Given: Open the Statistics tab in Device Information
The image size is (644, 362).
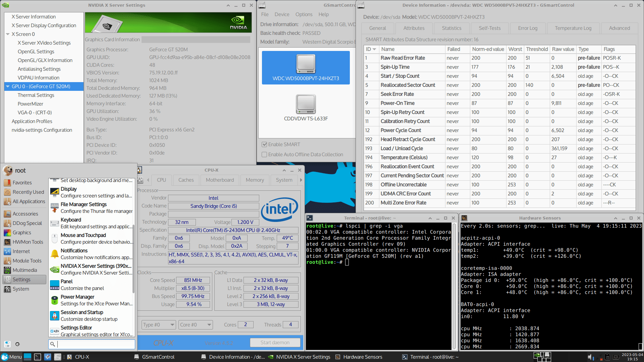Looking at the screenshot, I should coord(451,28).
